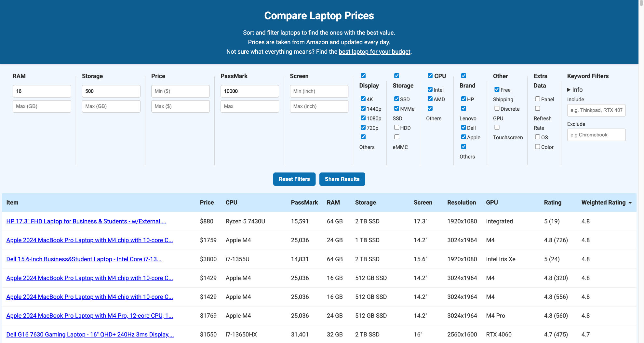Sort table by RAM column header

click(333, 202)
